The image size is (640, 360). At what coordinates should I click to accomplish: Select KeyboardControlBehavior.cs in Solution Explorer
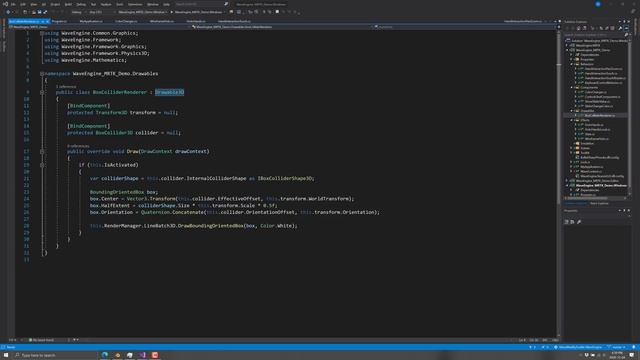pos(603,83)
